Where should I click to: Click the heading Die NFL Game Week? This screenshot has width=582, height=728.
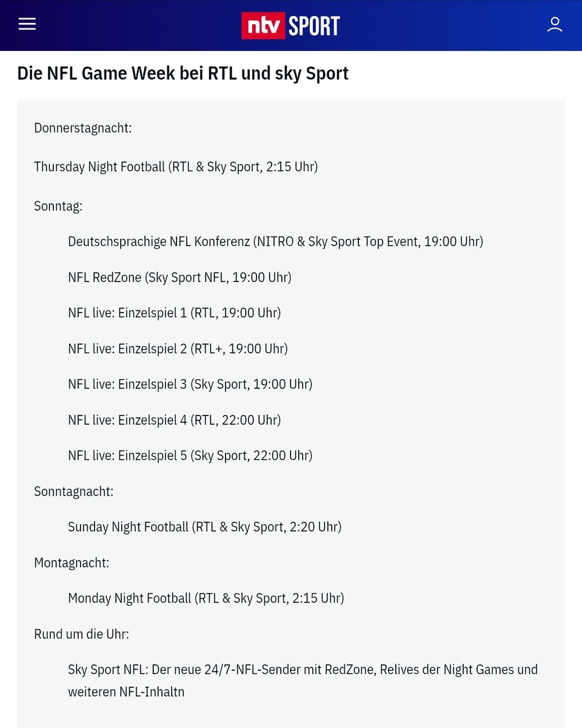182,73
